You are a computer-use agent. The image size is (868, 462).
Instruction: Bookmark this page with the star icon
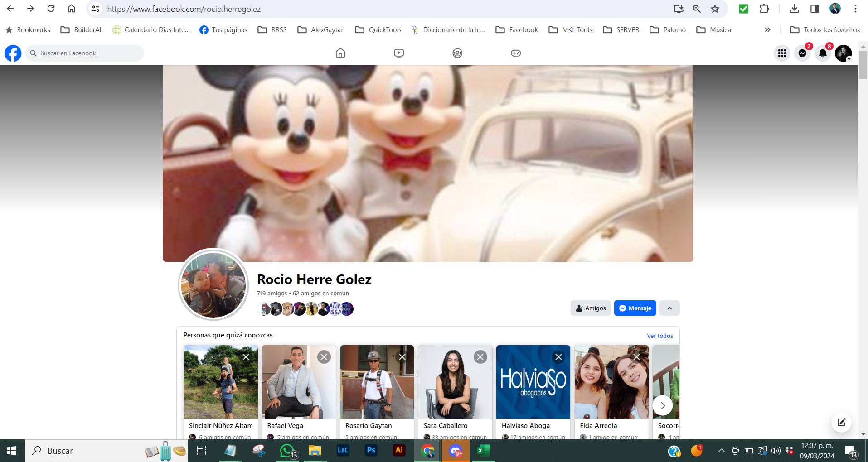715,9
